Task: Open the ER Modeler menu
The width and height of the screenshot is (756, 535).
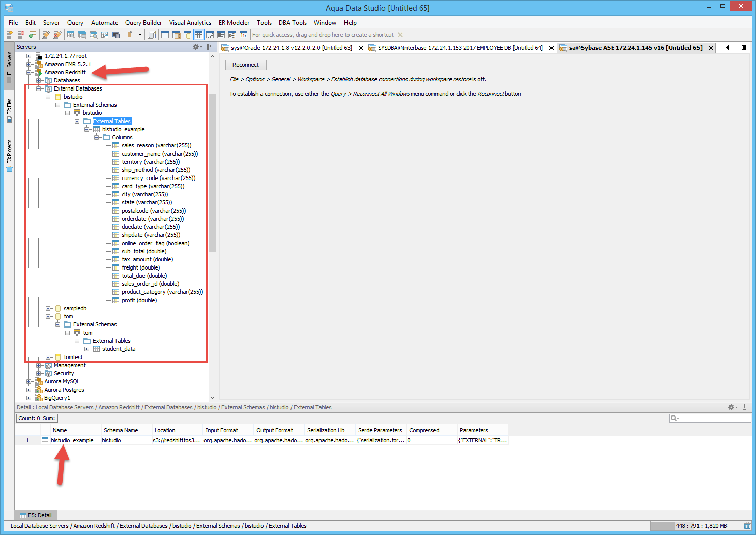Action: pos(234,23)
